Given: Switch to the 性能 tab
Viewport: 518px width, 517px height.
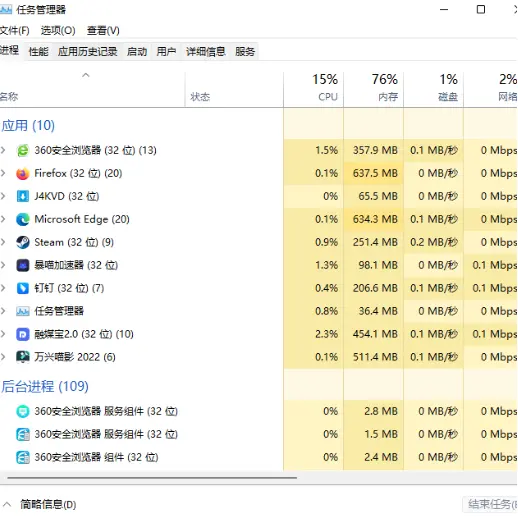Looking at the screenshot, I should pyautogui.click(x=38, y=51).
